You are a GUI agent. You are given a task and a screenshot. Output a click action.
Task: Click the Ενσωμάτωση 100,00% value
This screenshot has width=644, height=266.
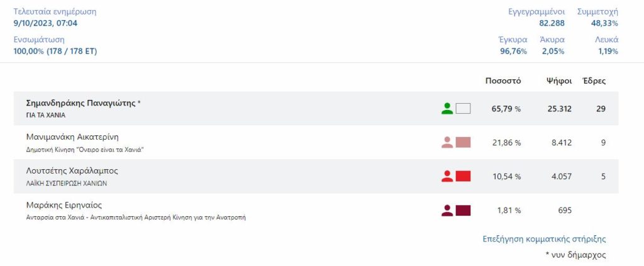click(55, 52)
